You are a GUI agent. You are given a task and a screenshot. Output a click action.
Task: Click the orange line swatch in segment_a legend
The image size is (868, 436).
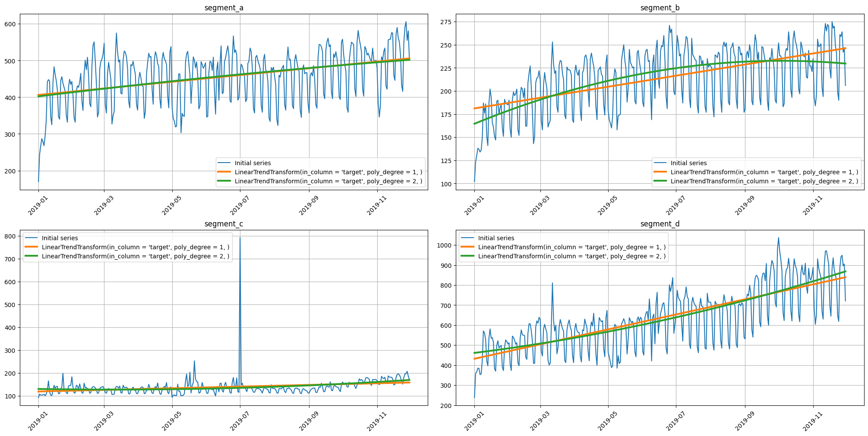tap(224, 172)
